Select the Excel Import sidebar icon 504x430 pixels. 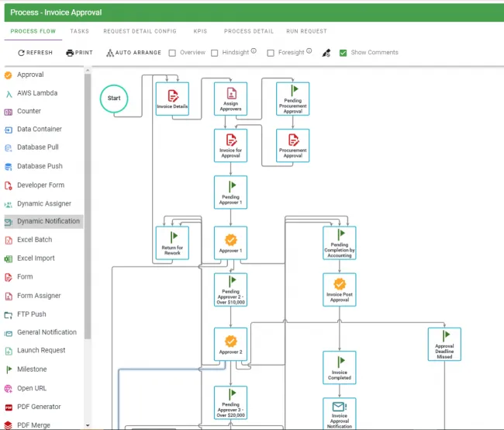pos(9,258)
